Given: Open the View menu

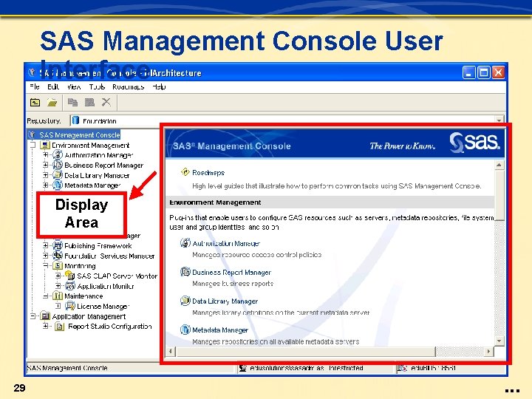Looking at the screenshot, I should tap(74, 86).
